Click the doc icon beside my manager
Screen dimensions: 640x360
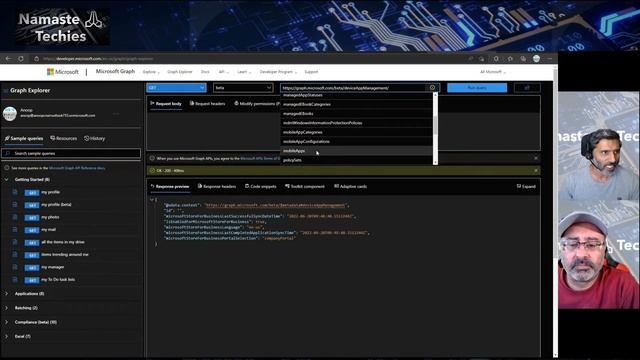(15, 267)
